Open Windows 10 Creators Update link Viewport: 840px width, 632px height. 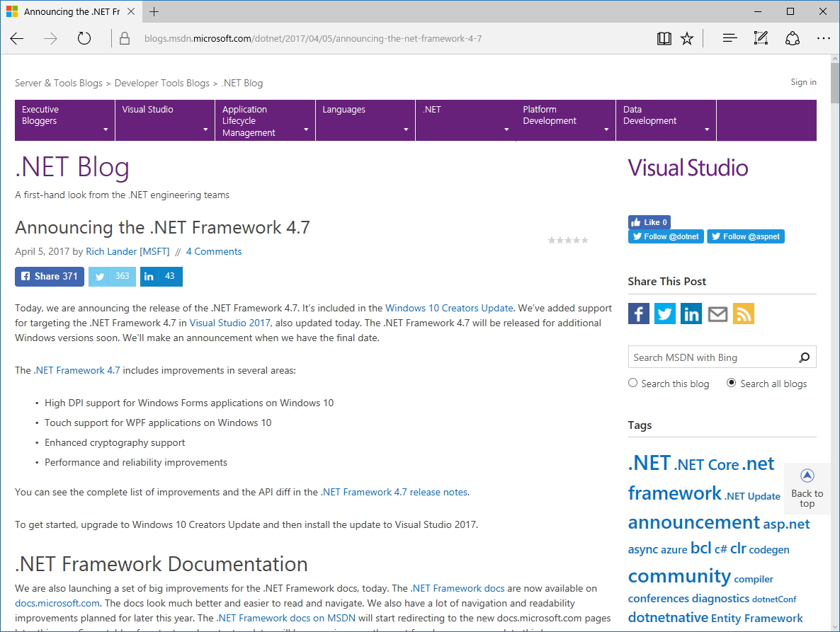pyautogui.click(x=449, y=309)
